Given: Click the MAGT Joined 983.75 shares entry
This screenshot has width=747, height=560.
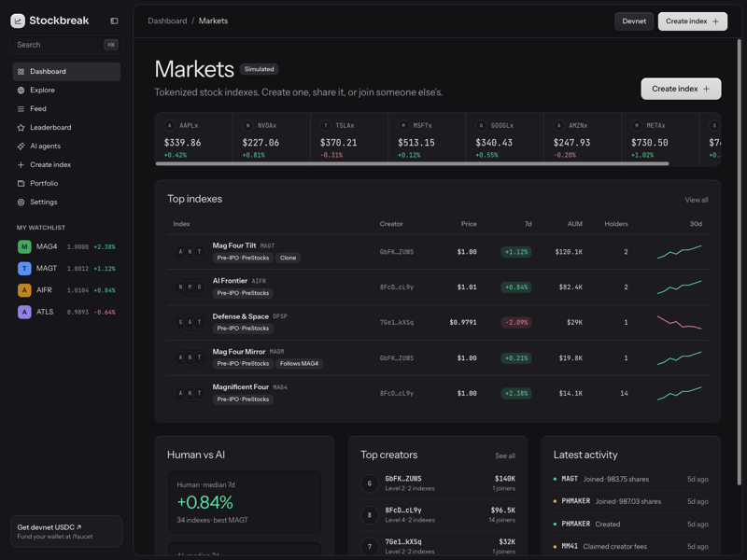Looking at the screenshot, I should [631, 479].
